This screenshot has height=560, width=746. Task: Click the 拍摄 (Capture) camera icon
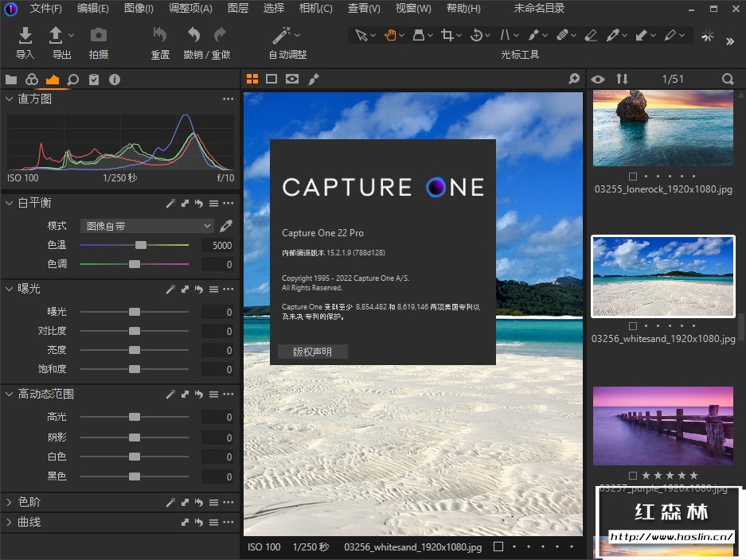(x=99, y=35)
